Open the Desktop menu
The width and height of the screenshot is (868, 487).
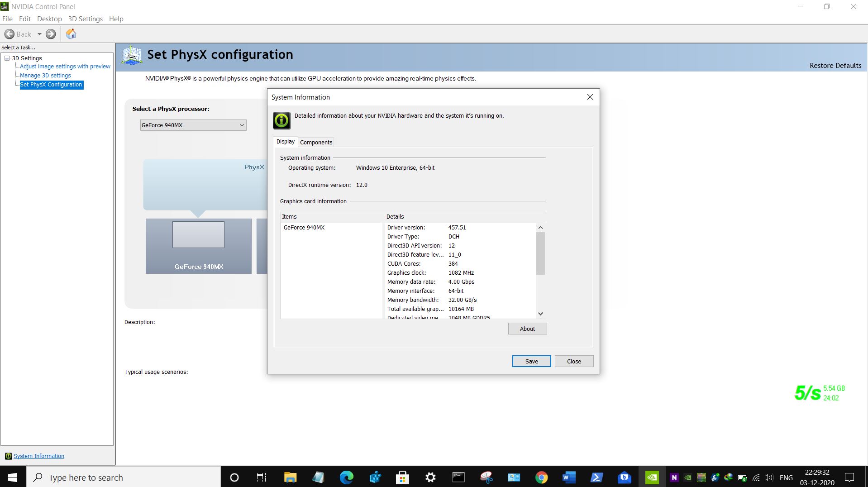coord(49,19)
